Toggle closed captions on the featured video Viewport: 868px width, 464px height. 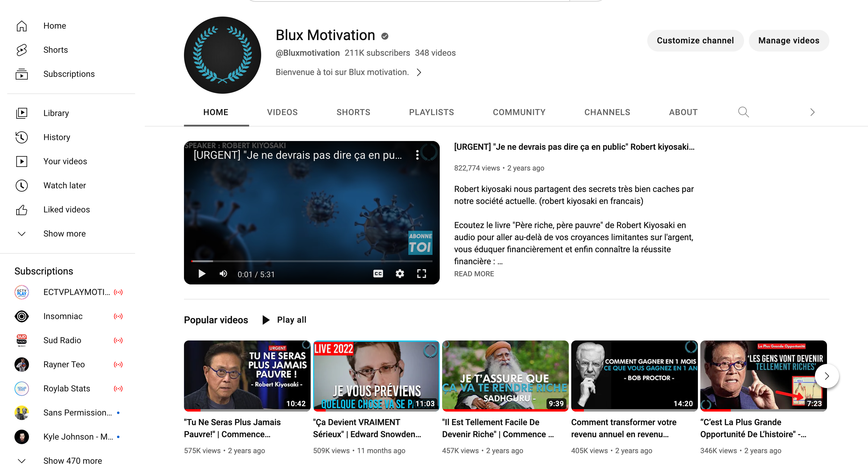pos(378,274)
